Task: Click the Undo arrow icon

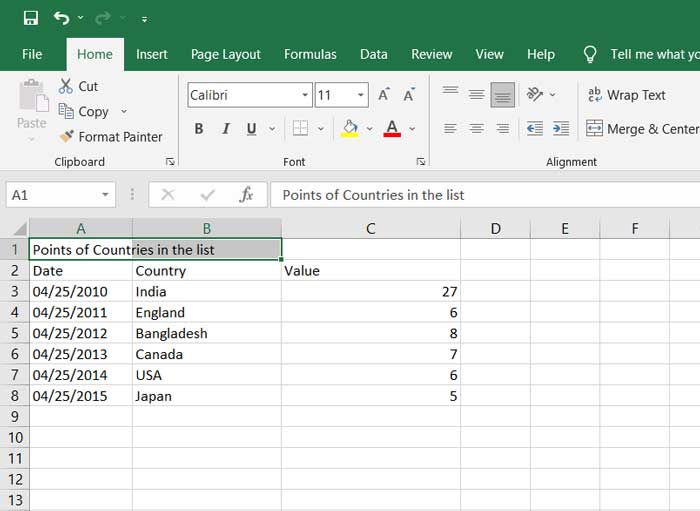Action: pyautogui.click(x=62, y=18)
